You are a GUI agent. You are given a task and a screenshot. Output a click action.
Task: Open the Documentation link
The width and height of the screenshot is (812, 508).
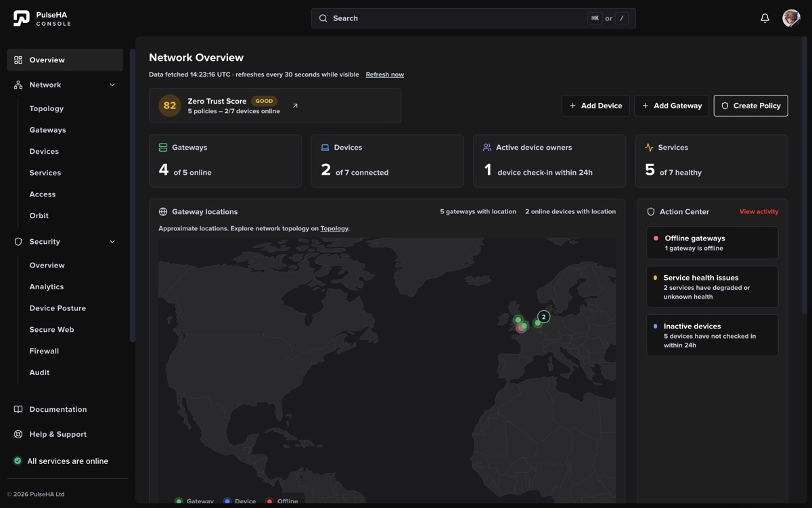coord(58,409)
